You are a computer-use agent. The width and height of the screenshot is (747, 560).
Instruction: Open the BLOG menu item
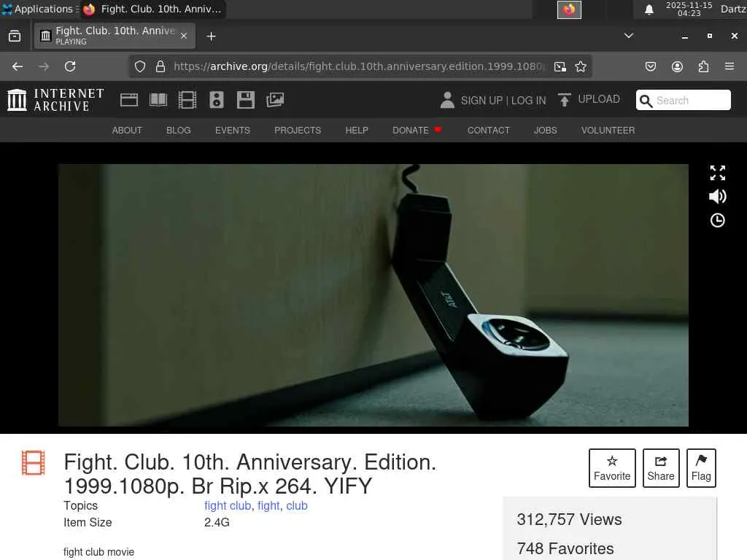[179, 130]
